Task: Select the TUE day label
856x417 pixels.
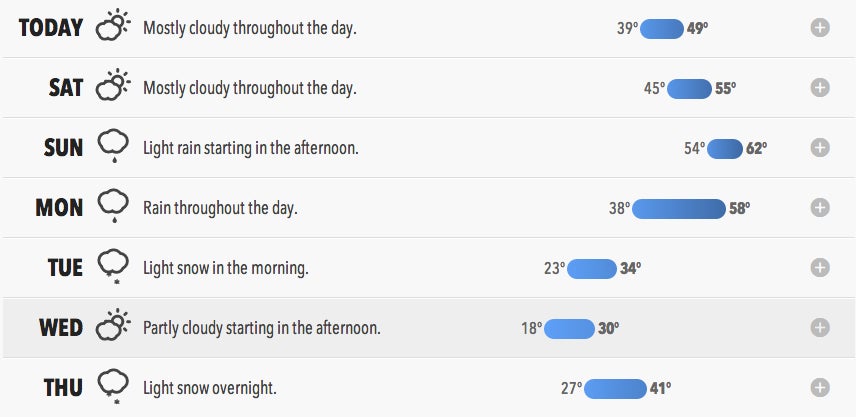Action: tap(65, 268)
